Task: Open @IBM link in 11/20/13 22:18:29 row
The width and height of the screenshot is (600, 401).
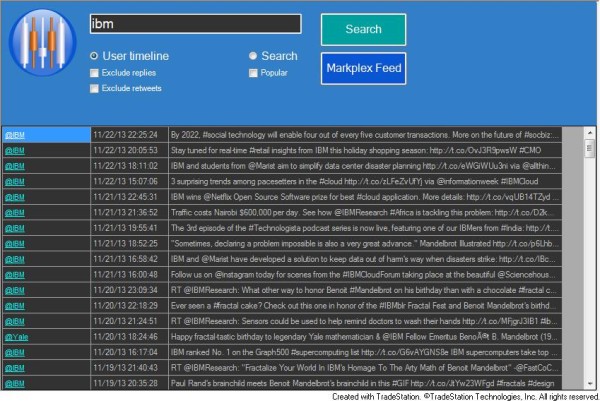Action: point(15,306)
